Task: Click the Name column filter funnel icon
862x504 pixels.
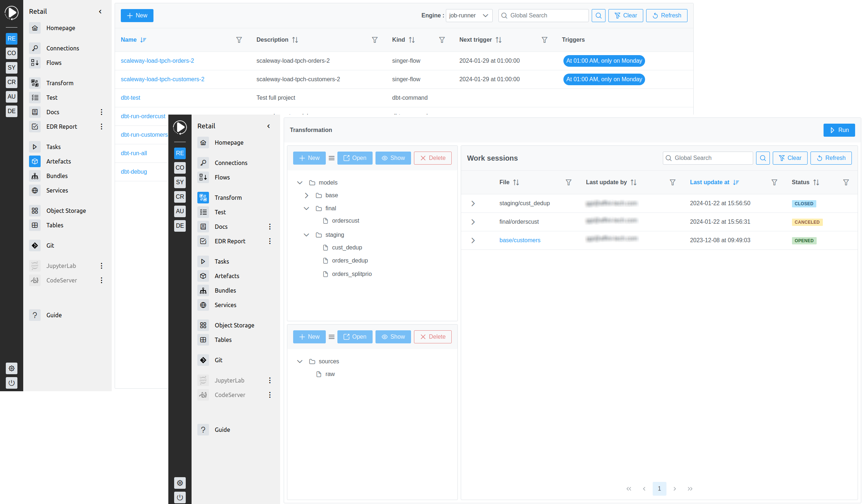Action: click(239, 40)
